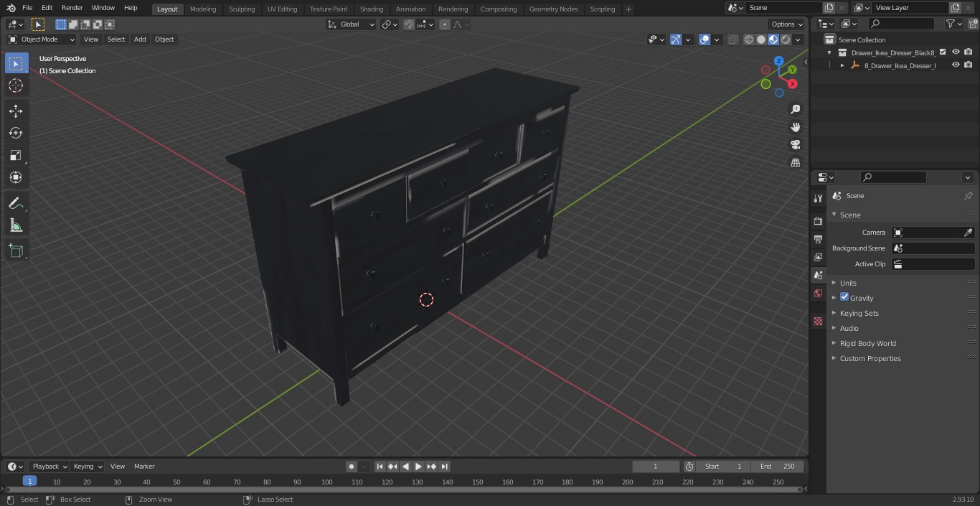Viewport: 980px width, 506px height.
Task: Click the pan view hand icon
Action: (795, 127)
